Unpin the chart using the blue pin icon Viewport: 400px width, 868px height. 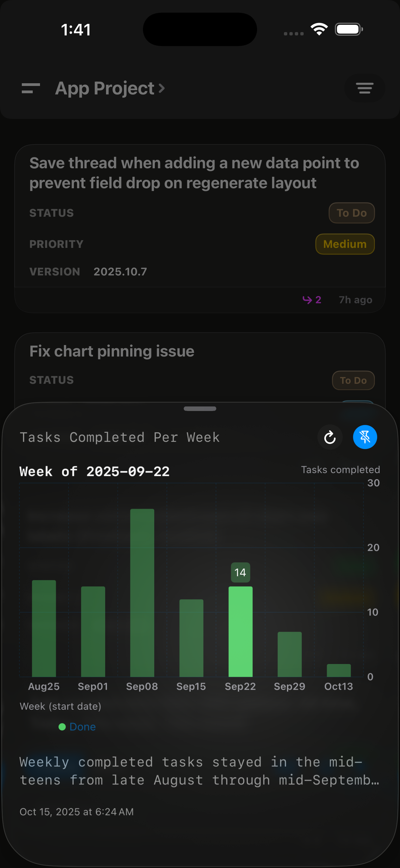click(365, 437)
